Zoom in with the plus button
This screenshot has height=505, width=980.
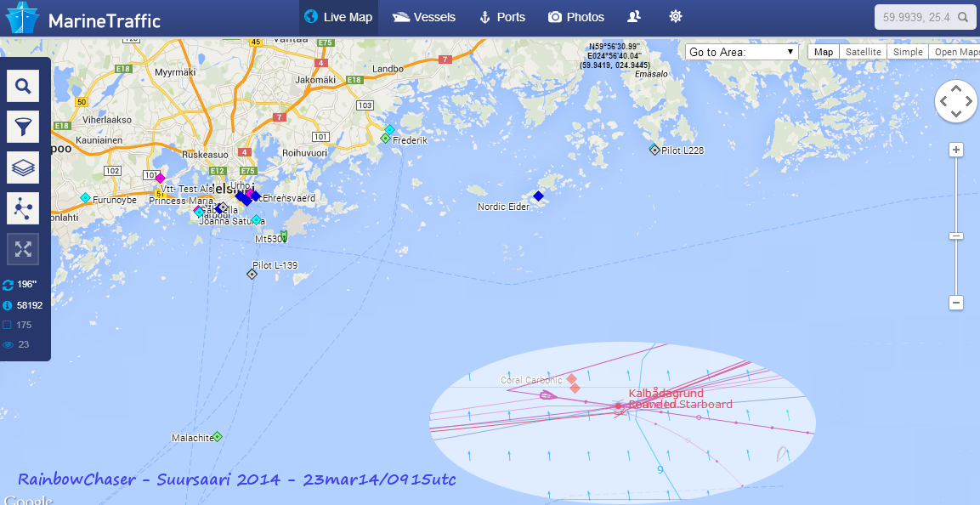point(955,150)
